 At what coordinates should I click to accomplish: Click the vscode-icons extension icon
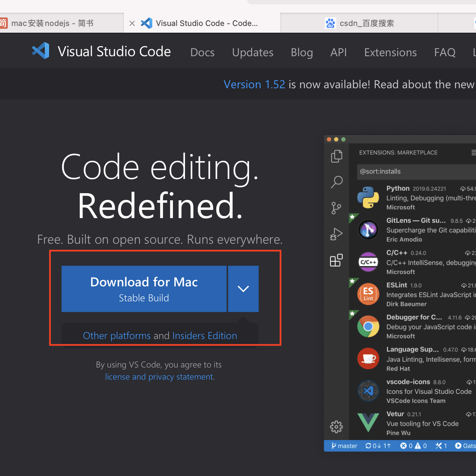368,391
